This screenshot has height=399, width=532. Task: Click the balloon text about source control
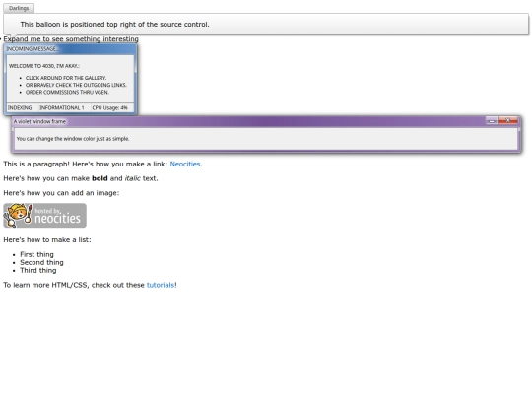pyautogui.click(x=114, y=25)
